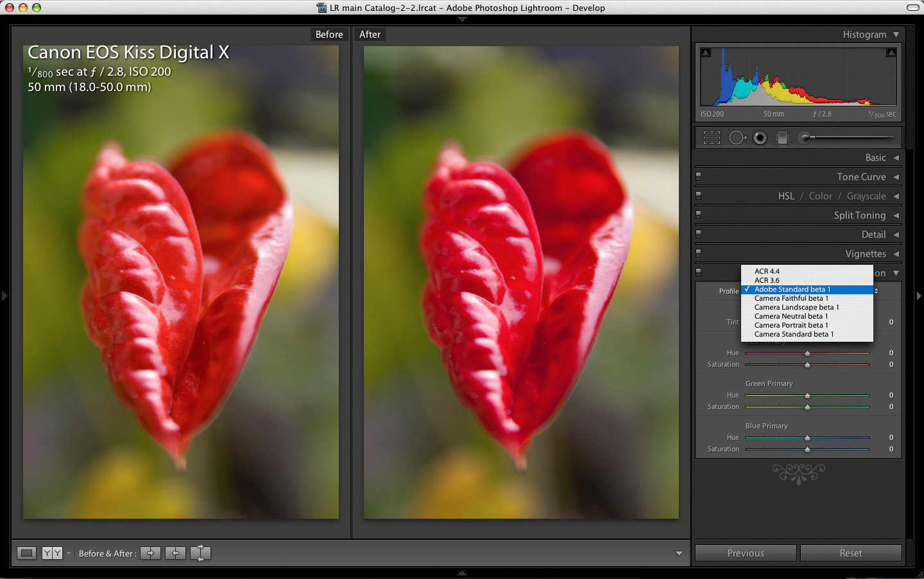Image resolution: width=924 pixels, height=579 pixels.
Task: Click the Before photo preview
Action: pos(181,282)
